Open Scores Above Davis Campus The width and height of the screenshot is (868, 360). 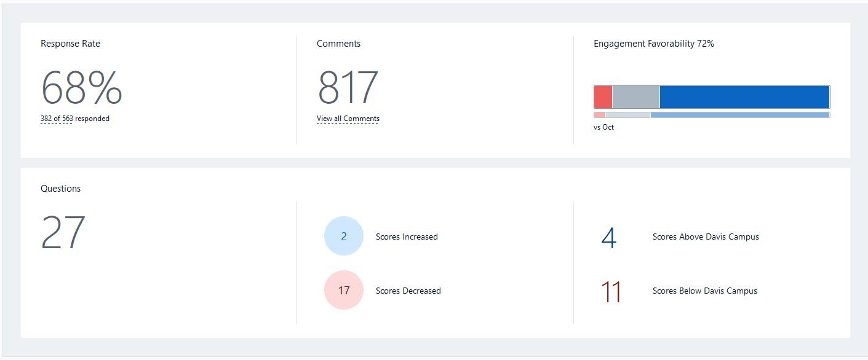point(706,237)
